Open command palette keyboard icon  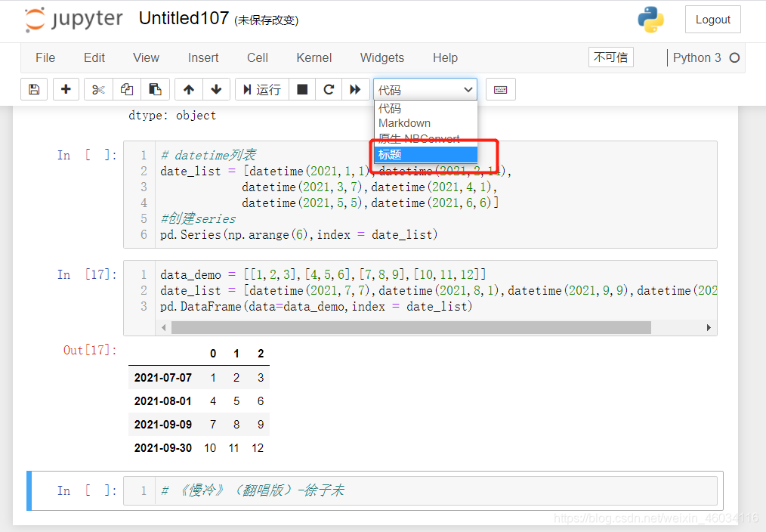point(500,89)
